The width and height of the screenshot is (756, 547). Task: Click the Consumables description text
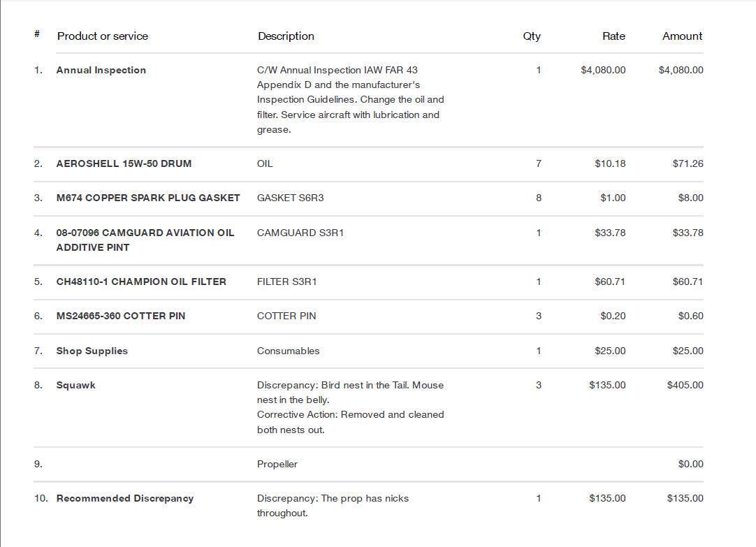coord(289,351)
